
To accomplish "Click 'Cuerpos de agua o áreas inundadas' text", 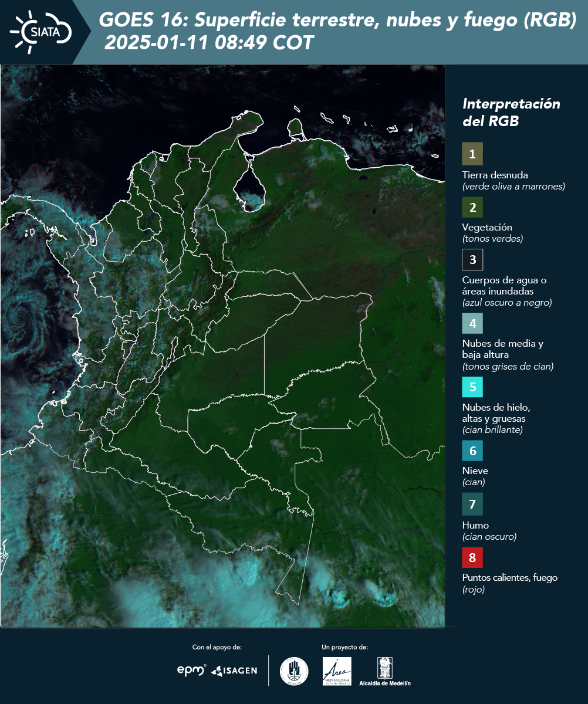I will [504, 285].
